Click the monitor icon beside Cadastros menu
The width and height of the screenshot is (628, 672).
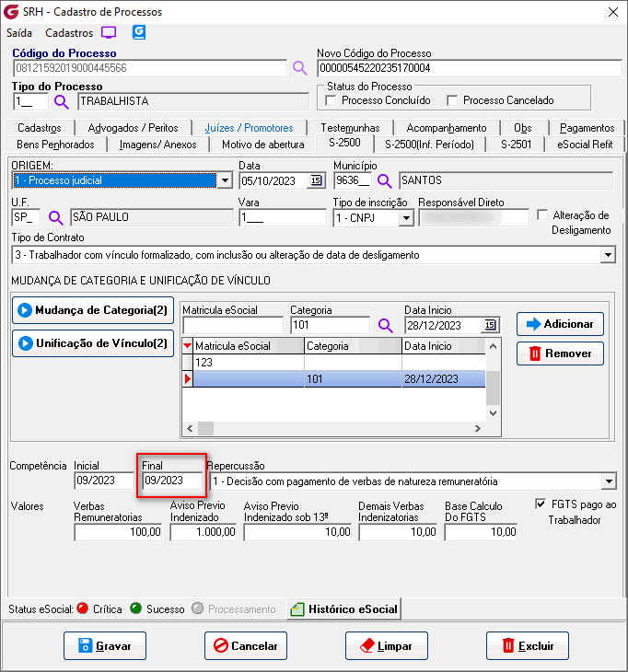pyautogui.click(x=109, y=32)
